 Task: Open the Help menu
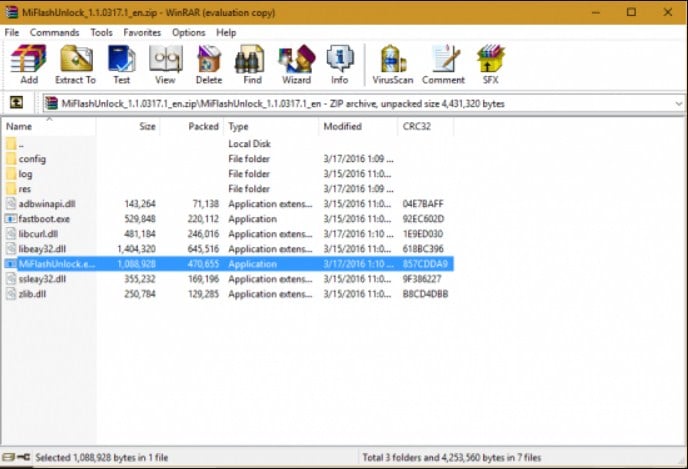pos(226,32)
